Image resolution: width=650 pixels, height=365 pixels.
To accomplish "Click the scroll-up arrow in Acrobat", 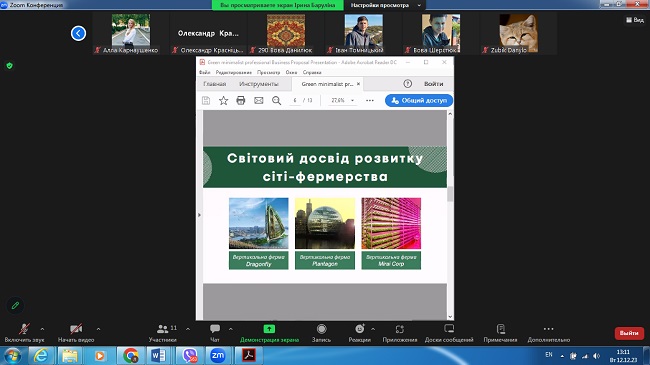I will coord(450,114).
